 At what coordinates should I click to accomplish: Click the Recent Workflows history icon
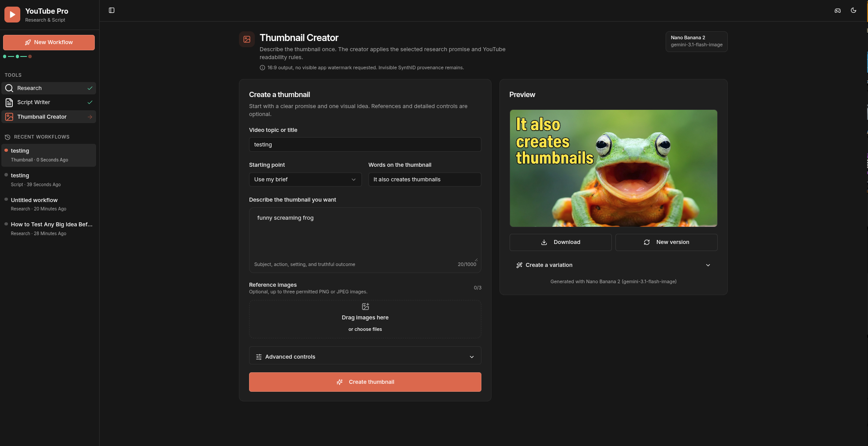pyautogui.click(x=7, y=137)
